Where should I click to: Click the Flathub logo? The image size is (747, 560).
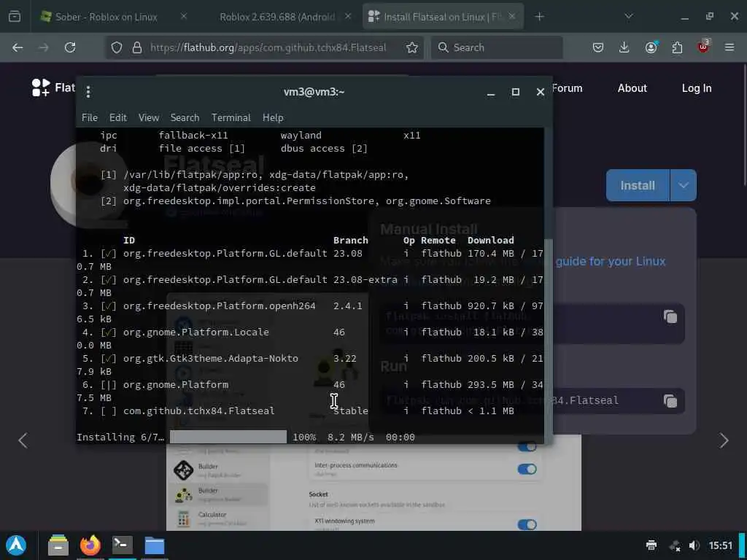point(53,87)
